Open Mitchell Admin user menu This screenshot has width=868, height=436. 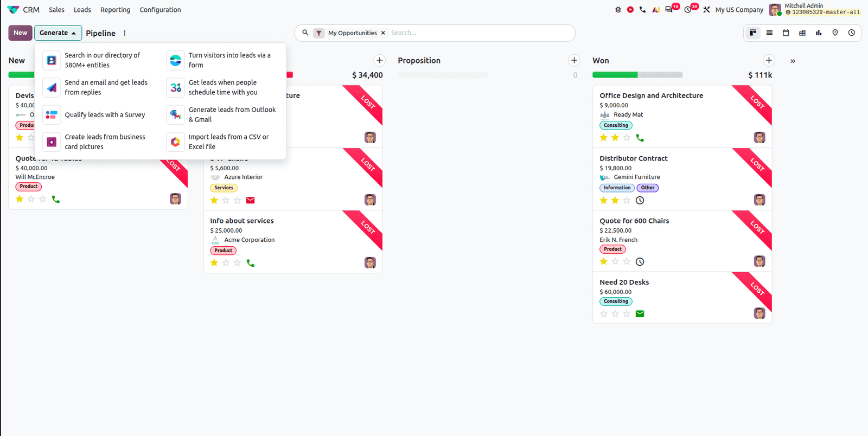[x=815, y=9]
